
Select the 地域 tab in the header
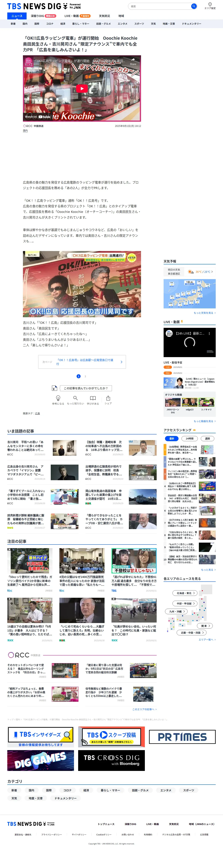click(121, 16)
